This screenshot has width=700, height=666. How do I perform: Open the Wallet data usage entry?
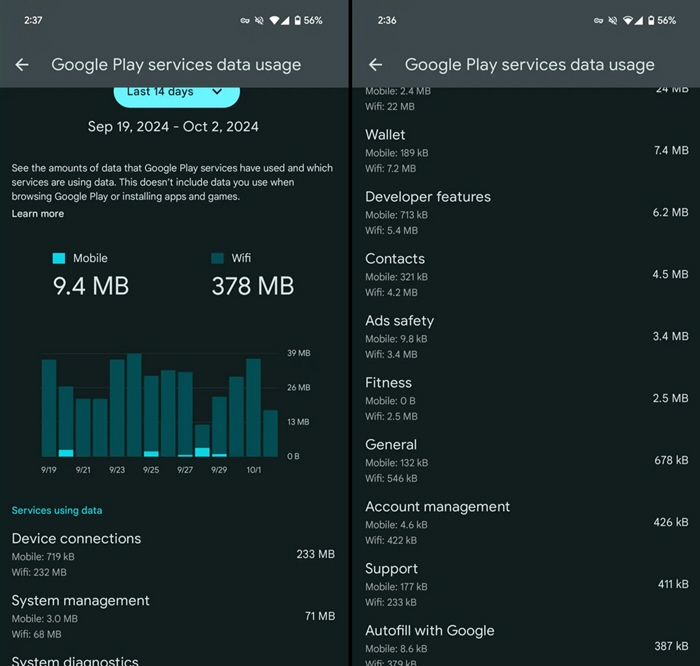[527, 151]
